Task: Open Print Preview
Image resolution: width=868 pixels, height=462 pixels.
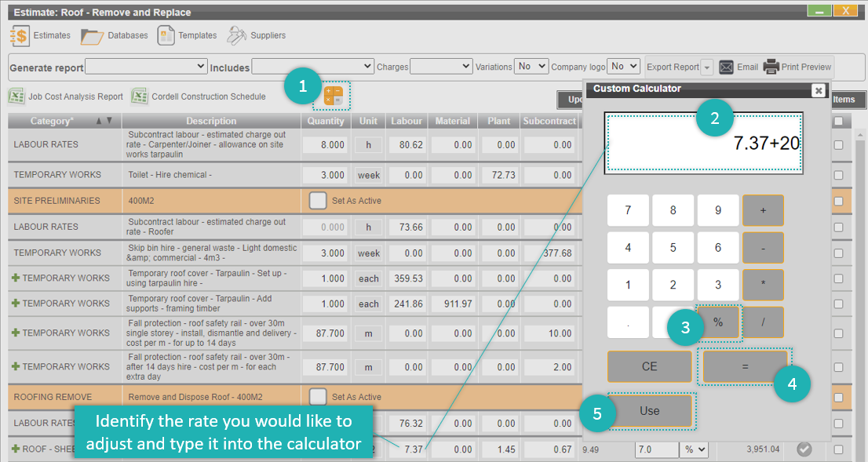Action: click(x=797, y=67)
